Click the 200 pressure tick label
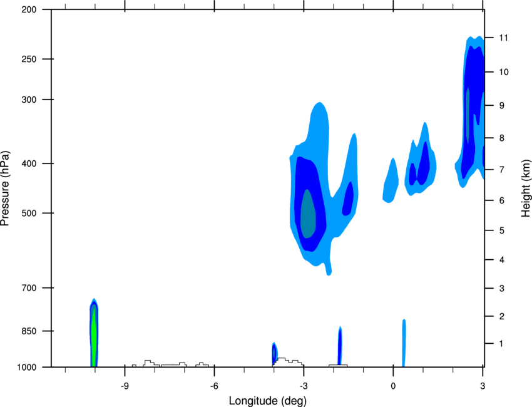The width and height of the screenshot is (532, 407). 29,9
